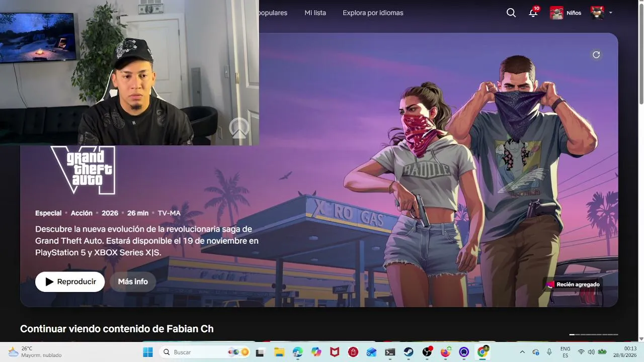This screenshot has width=644, height=362.
Task: Play the featured title with Reproducir
Action: click(x=70, y=282)
